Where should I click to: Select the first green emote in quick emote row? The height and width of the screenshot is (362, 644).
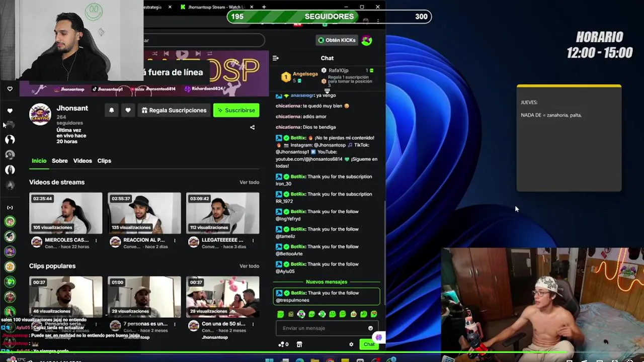pos(280,314)
